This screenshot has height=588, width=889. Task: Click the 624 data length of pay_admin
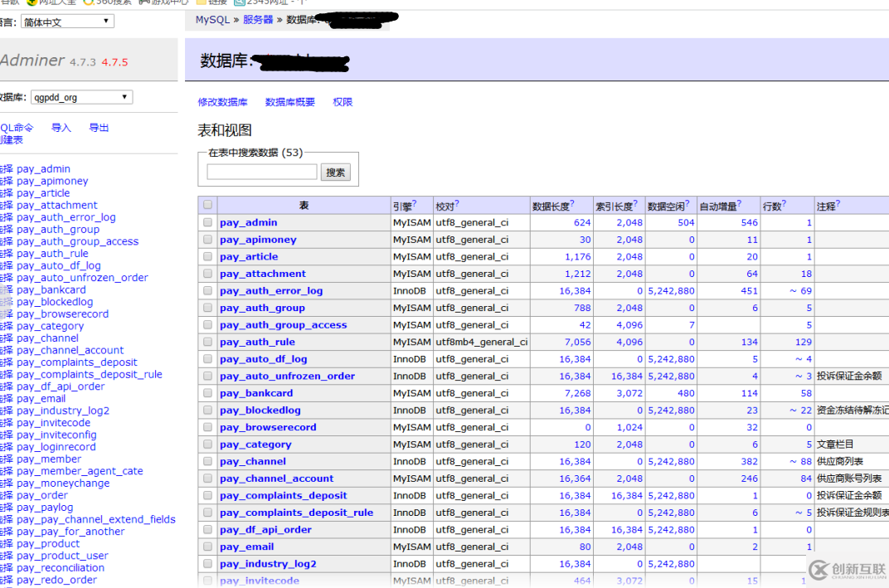point(581,222)
